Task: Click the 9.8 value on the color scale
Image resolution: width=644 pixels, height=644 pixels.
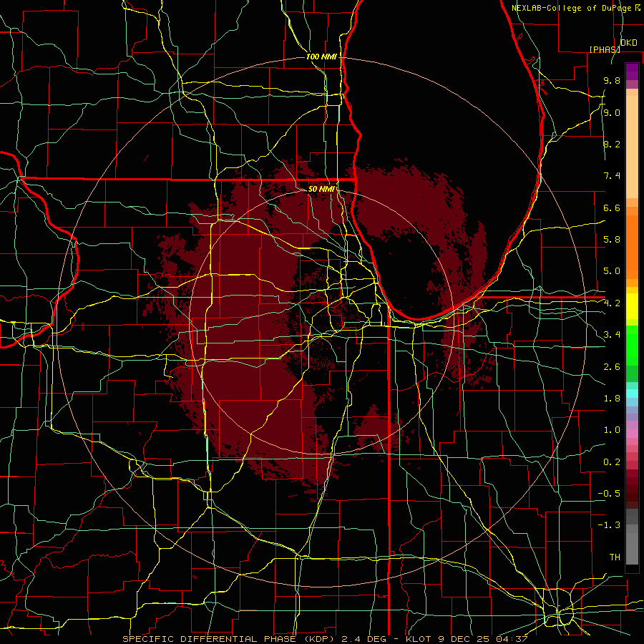Action: (x=612, y=81)
